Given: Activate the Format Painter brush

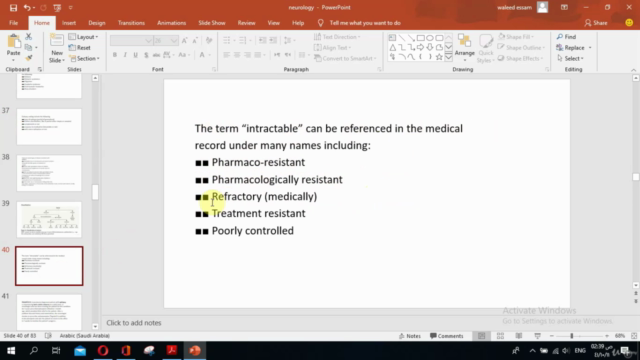Looking at the screenshot, I should [28, 58].
